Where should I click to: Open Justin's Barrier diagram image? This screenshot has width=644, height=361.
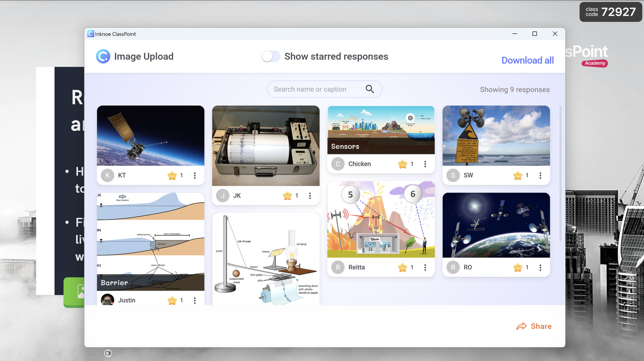[151, 242]
